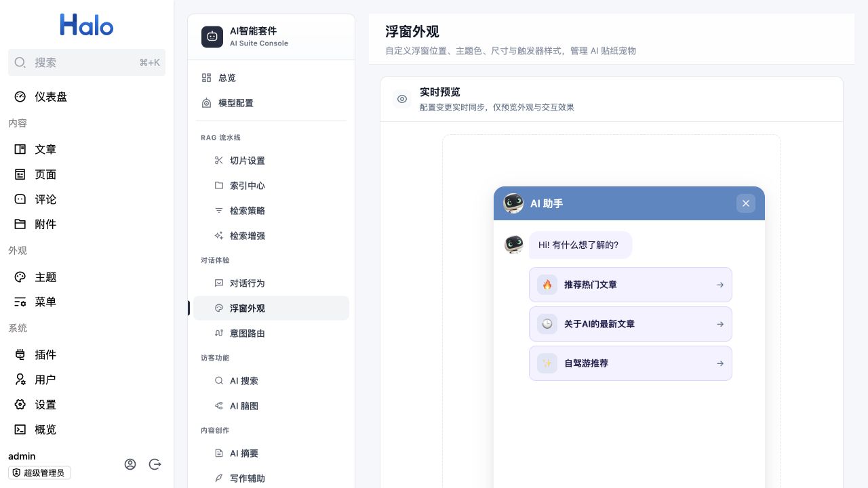Click the 菜单 menu settings icon
This screenshot has height=488, width=868.
[20, 302]
